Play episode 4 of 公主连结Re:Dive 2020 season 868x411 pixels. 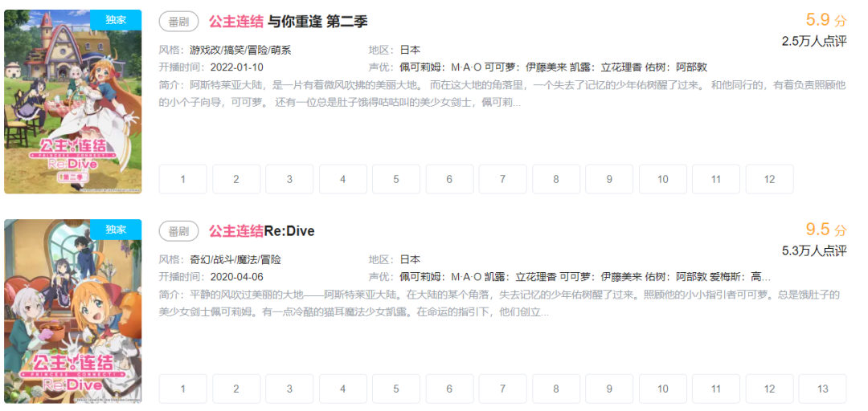click(342, 389)
